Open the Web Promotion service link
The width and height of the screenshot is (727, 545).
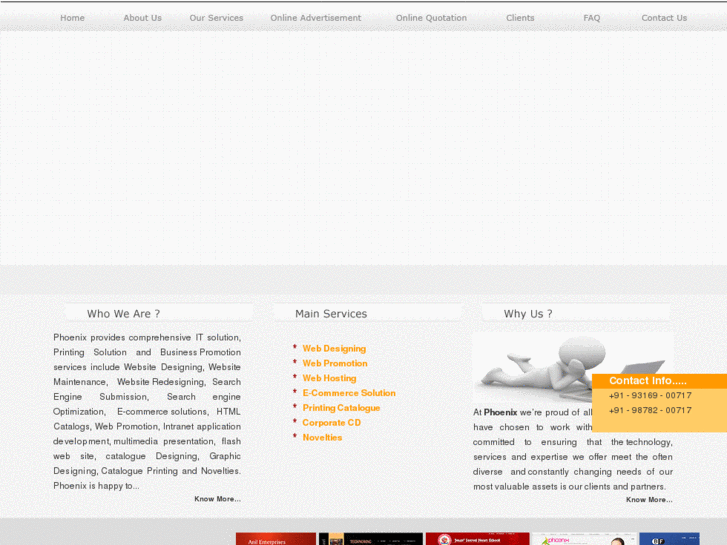tap(335, 363)
